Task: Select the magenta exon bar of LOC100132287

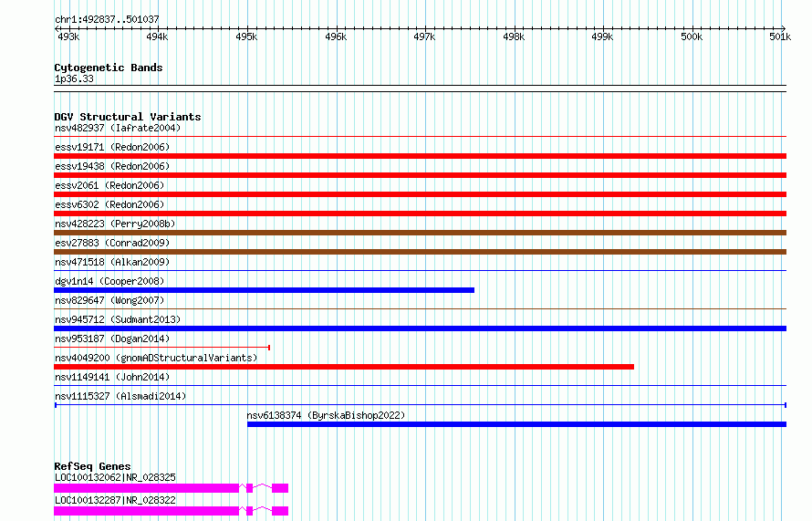Action: pyautogui.click(x=146, y=511)
